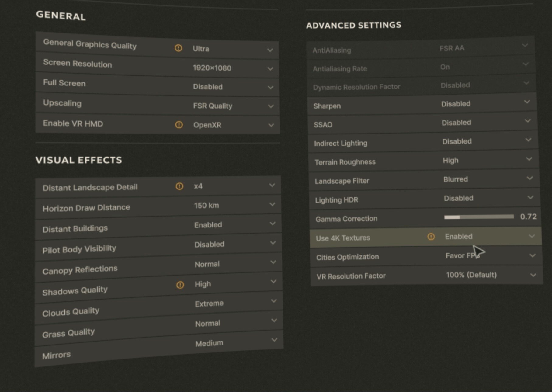Open Clouds Quality dropdown showing Extreme

pos(236,303)
